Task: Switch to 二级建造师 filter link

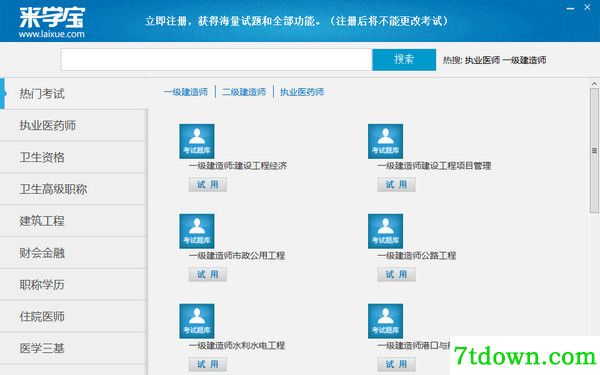Action: point(244,92)
